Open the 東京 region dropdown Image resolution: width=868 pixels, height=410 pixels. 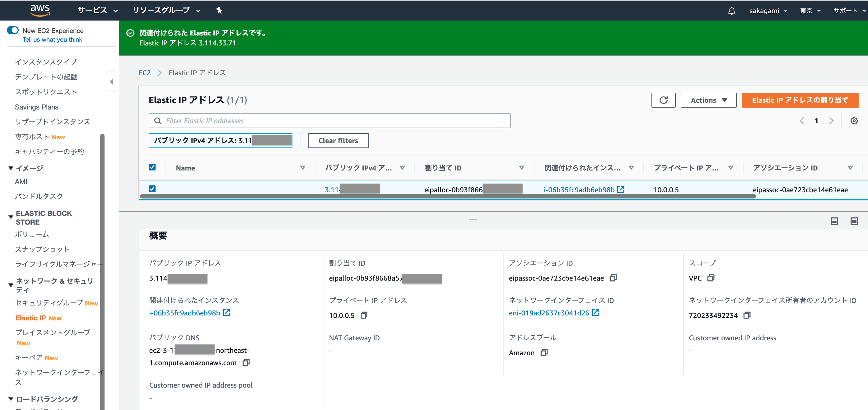810,11
